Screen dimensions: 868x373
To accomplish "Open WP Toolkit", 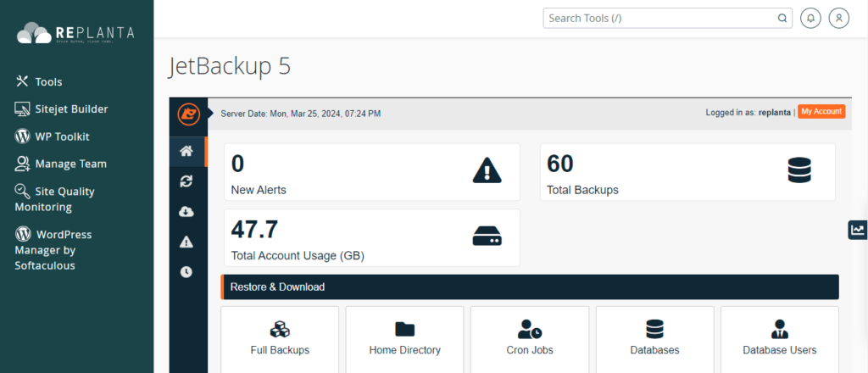I will (52, 136).
